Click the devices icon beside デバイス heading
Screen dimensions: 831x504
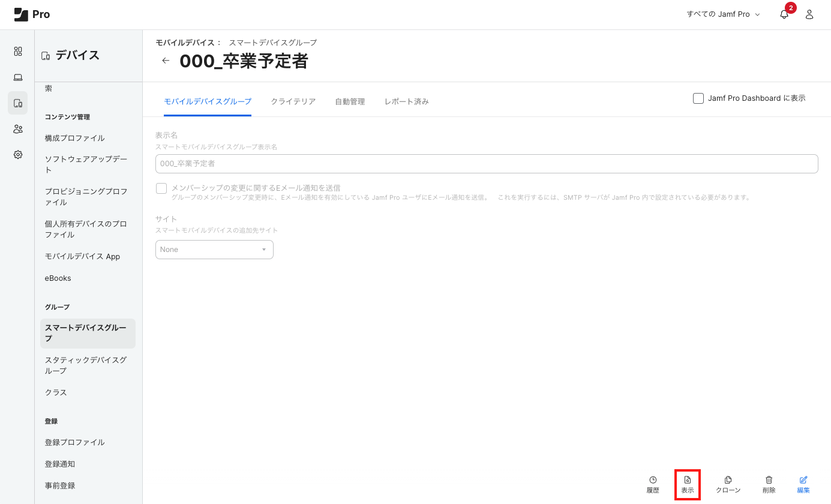[x=46, y=56]
